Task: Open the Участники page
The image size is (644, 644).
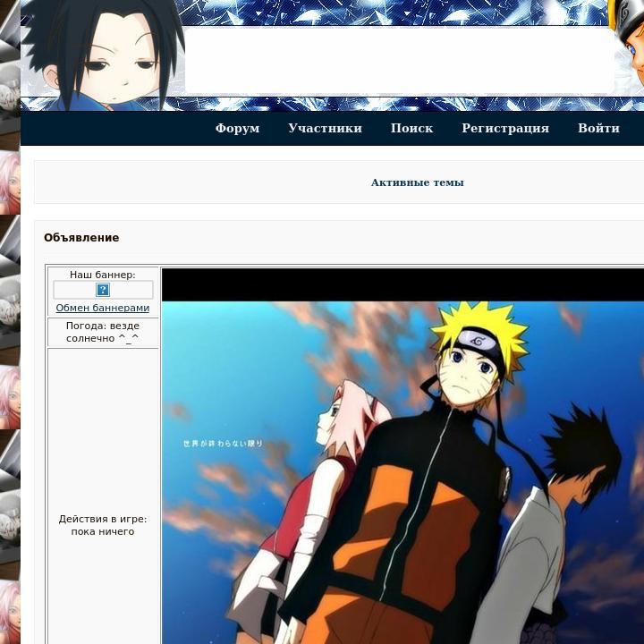Action: point(325,128)
